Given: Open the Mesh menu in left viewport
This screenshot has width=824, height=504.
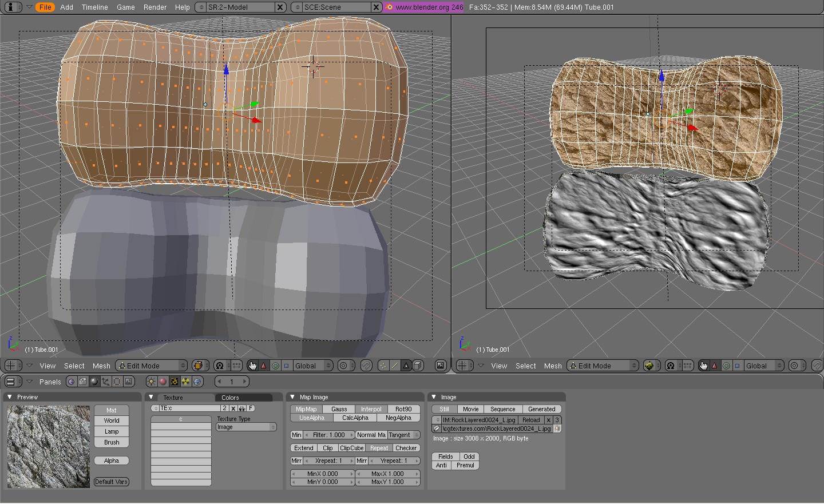Looking at the screenshot, I should (x=101, y=366).
